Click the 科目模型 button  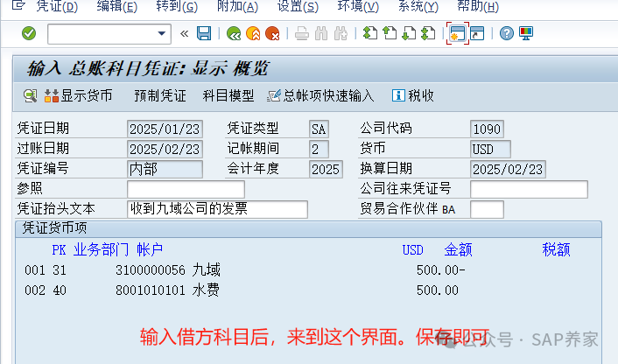[x=228, y=95]
